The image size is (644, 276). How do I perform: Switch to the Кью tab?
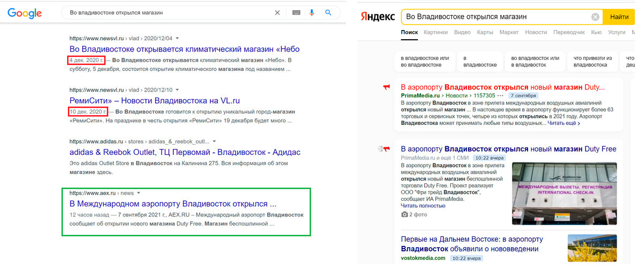pos(596,32)
